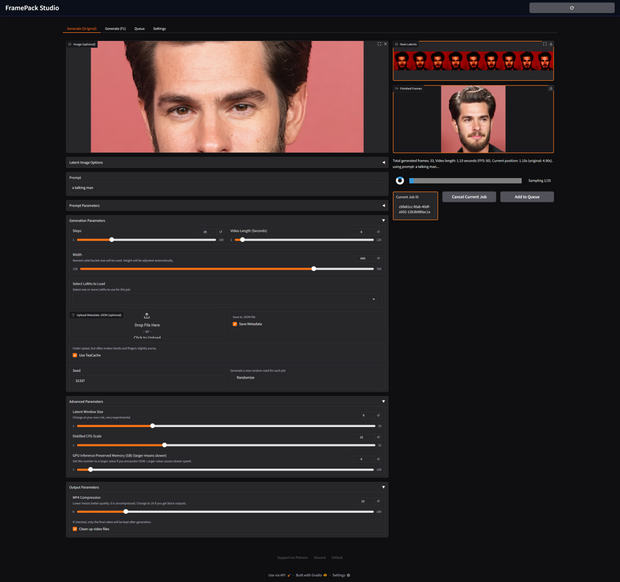Viewport: 620px width, 582px height.
Task: Toggle the Save Metadata checkbox
Action: click(235, 324)
